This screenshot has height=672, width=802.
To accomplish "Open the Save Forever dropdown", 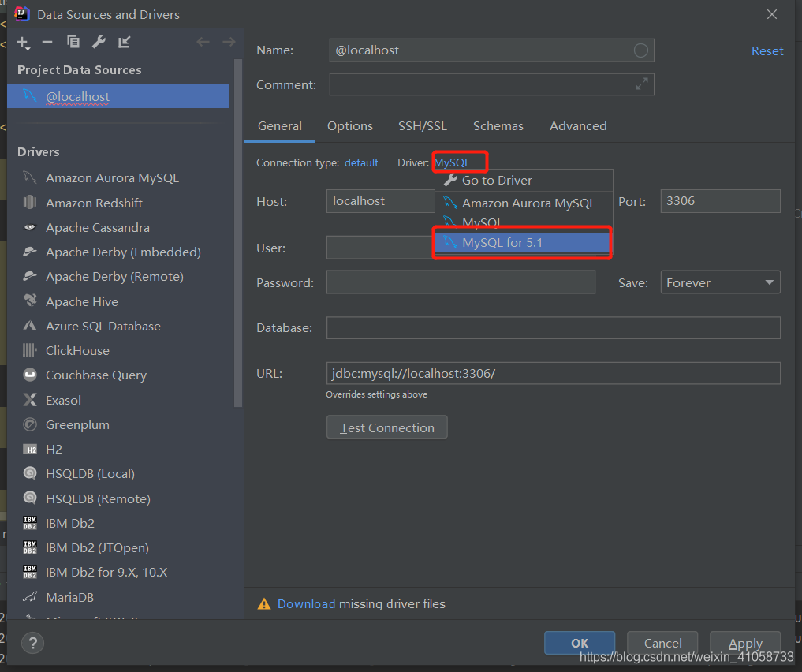I will click(x=720, y=282).
